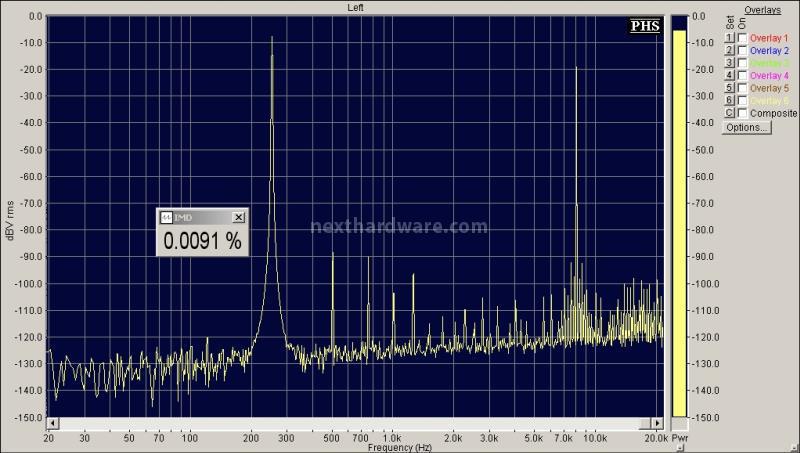Click the Frequency (Hz) axis label
This screenshot has height=453, width=800.
click(399, 447)
